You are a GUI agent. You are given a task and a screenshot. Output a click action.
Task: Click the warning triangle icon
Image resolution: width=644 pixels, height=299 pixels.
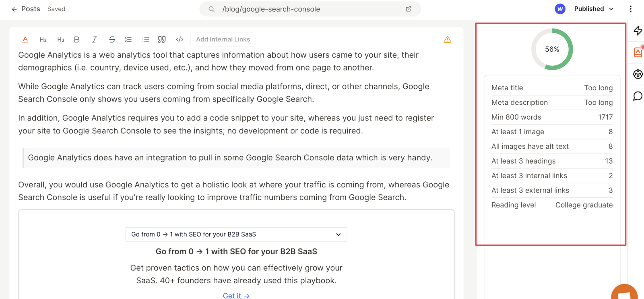(x=448, y=39)
